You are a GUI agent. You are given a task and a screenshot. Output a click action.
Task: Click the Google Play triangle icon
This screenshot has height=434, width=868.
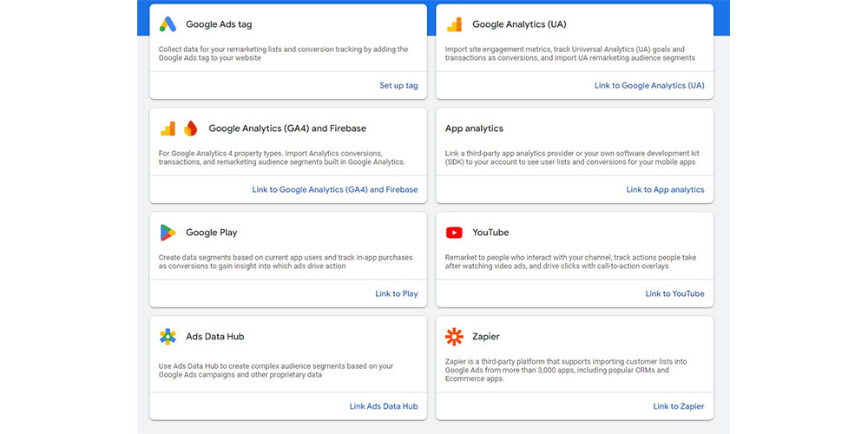click(x=168, y=233)
